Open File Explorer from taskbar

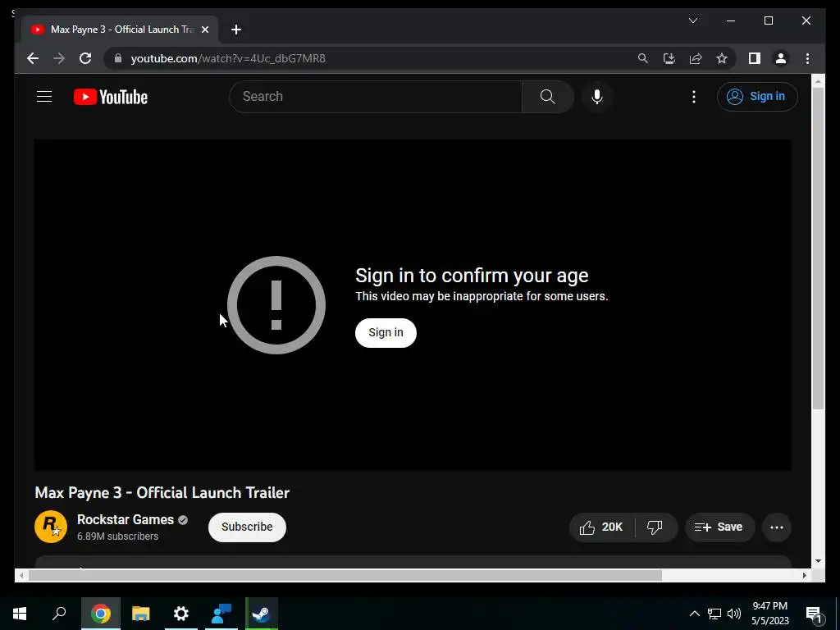click(x=141, y=614)
